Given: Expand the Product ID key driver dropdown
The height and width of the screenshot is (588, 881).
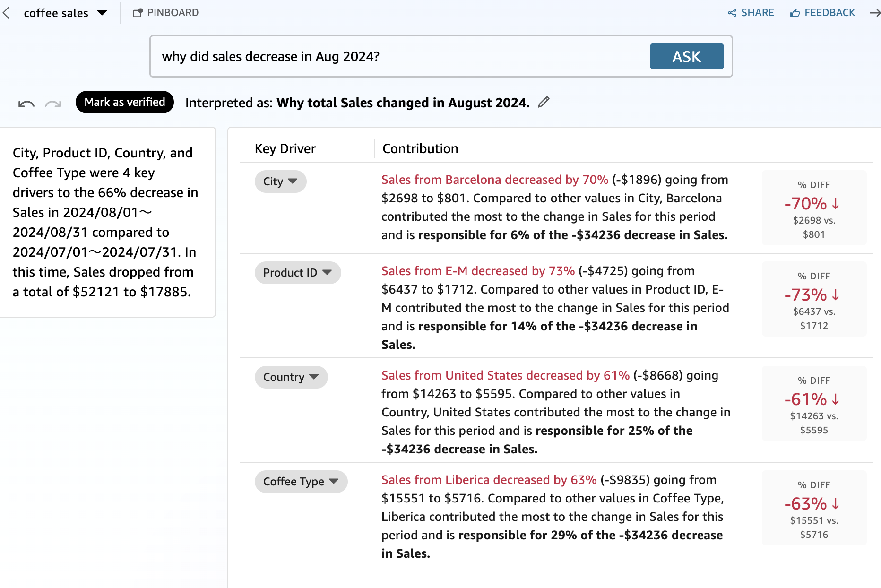Looking at the screenshot, I should [x=298, y=273].
